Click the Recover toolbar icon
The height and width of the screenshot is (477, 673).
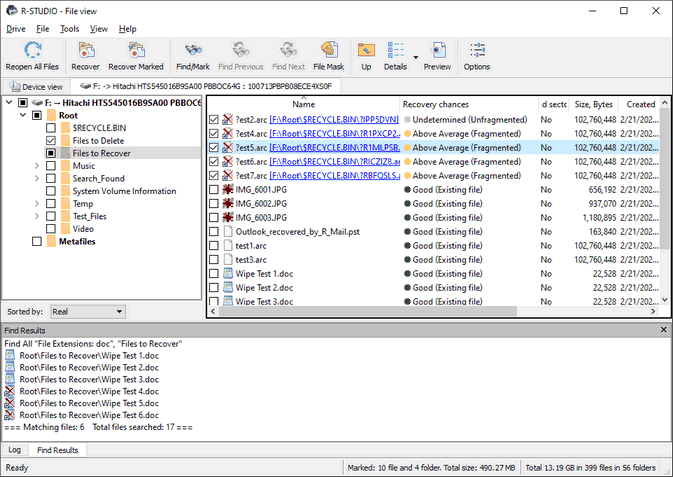tap(86, 51)
